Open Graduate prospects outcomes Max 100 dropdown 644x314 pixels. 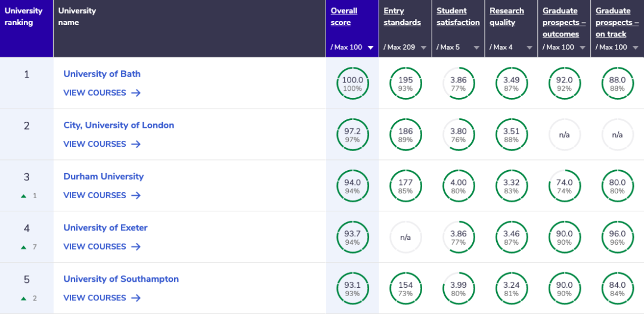click(x=583, y=48)
